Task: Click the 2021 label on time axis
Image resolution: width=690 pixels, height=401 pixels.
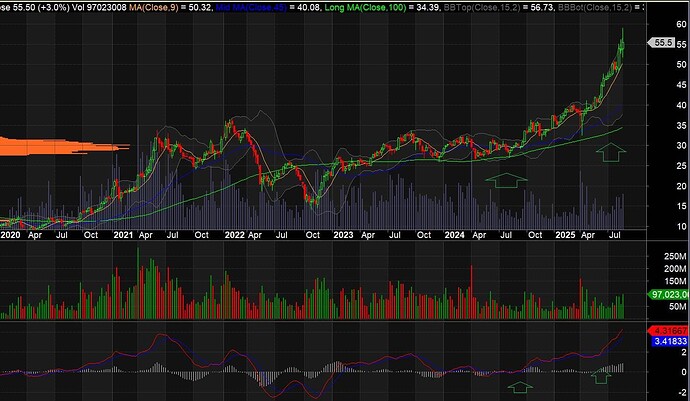Action: pyautogui.click(x=123, y=235)
